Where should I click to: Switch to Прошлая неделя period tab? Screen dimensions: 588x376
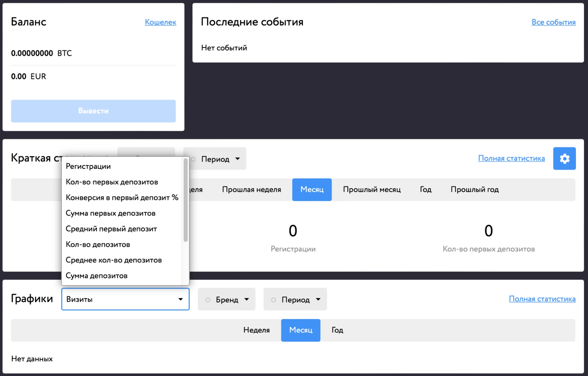coord(251,189)
